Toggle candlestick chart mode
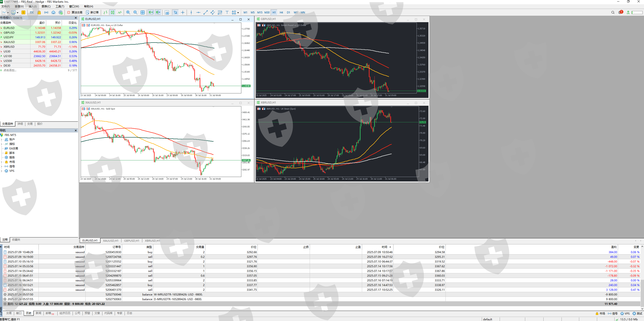The width and height of the screenshot is (644, 321). click(112, 13)
